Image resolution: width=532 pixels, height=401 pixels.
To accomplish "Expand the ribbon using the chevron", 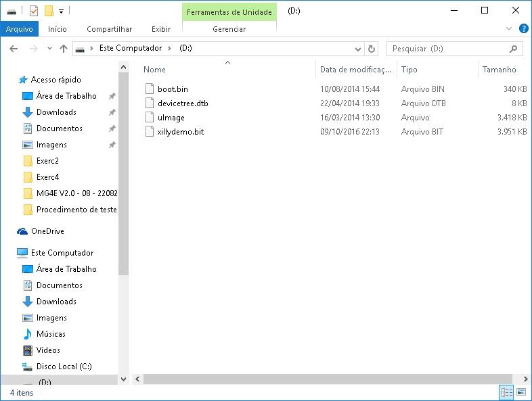I will (x=510, y=29).
